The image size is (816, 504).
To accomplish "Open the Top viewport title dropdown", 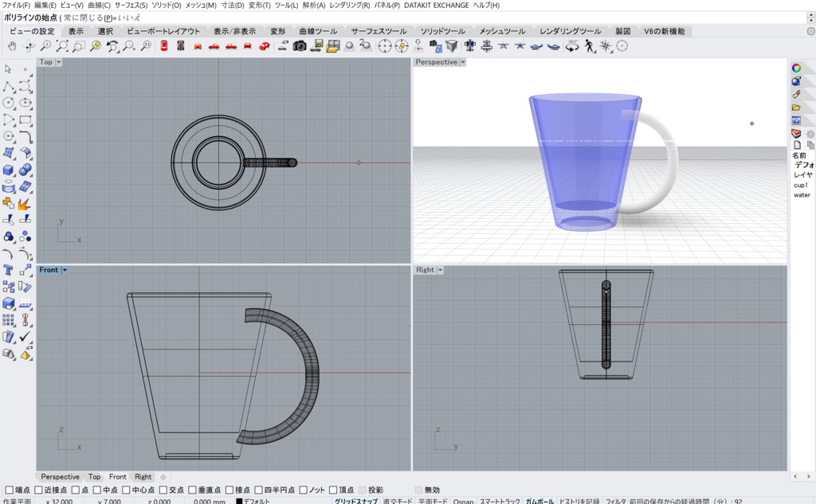I will pyautogui.click(x=59, y=62).
